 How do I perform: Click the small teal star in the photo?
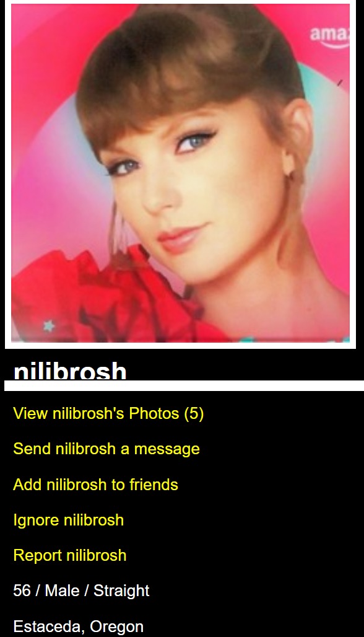(x=49, y=326)
